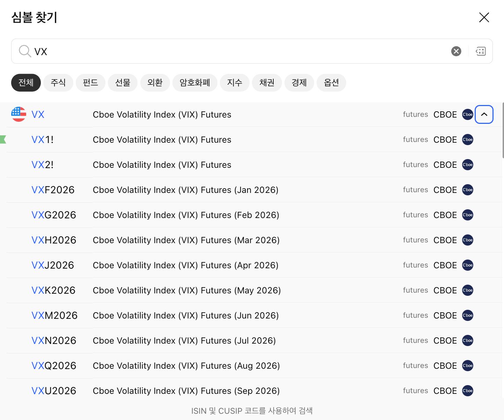Switch to the 선물 filter

click(123, 83)
